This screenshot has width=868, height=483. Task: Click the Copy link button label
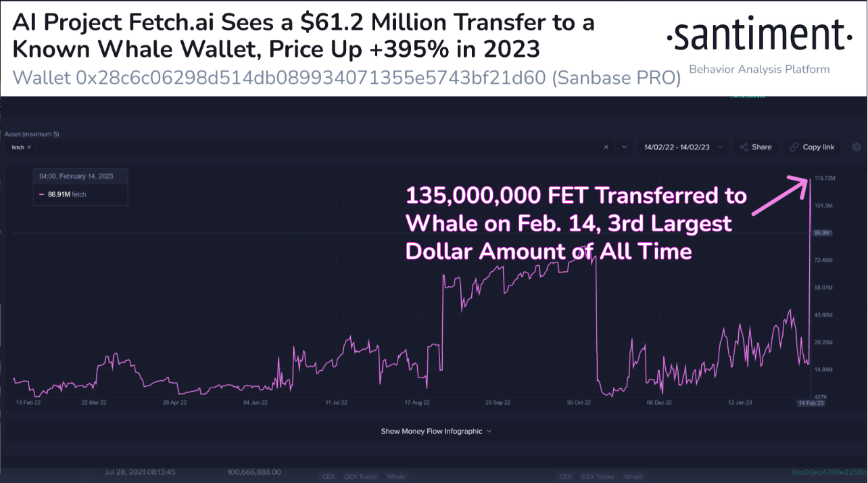[x=818, y=147]
